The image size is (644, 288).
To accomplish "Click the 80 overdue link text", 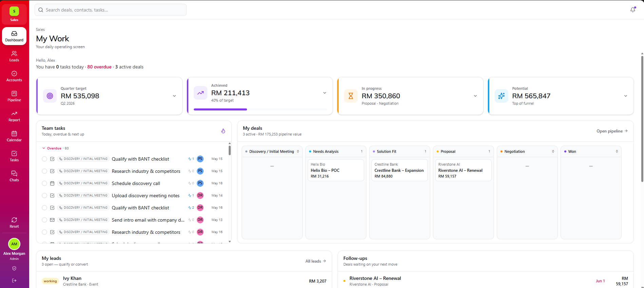I will pos(99,67).
